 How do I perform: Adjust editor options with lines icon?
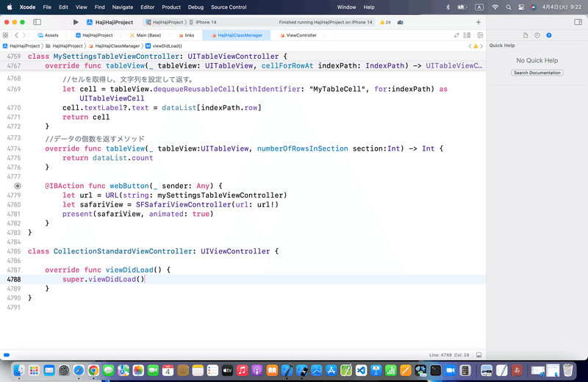(467, 35)
